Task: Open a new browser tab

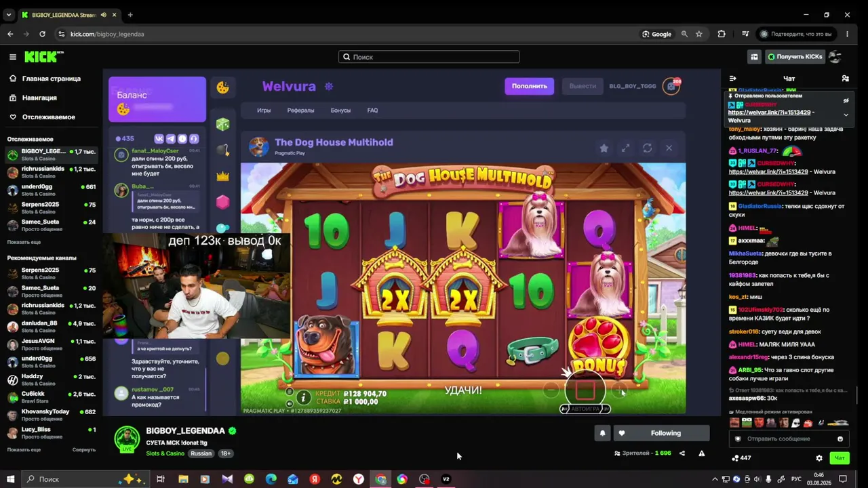Action: tap(130, 15)
